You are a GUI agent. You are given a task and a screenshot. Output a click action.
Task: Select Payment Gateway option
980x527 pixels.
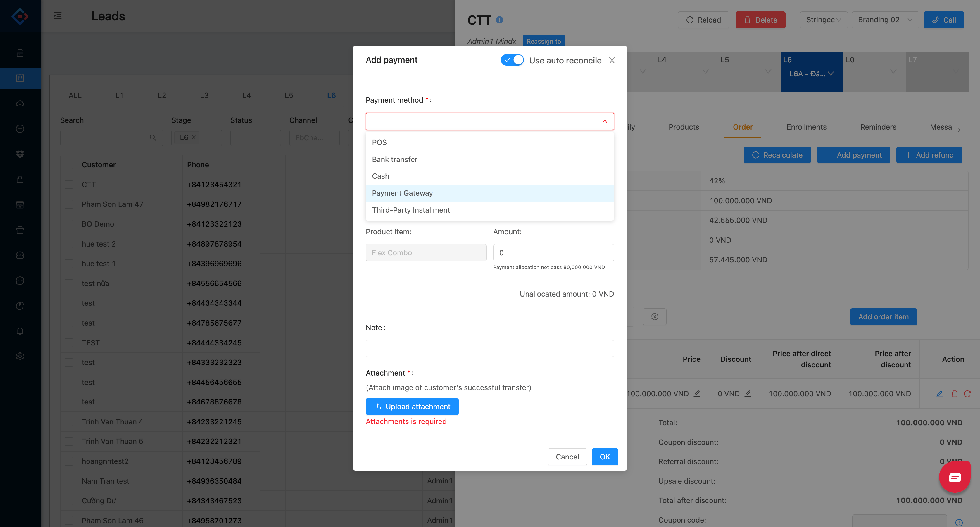pos(403,193)
